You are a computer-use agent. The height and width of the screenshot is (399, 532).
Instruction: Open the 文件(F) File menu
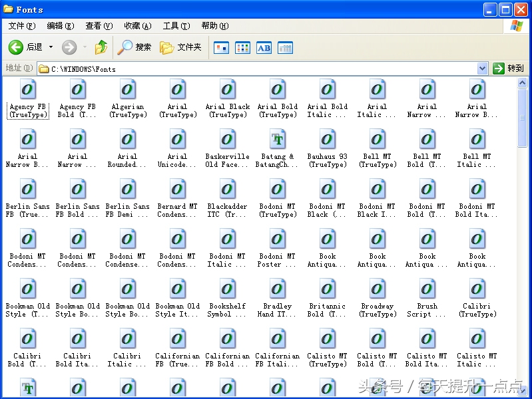[21, 26]
